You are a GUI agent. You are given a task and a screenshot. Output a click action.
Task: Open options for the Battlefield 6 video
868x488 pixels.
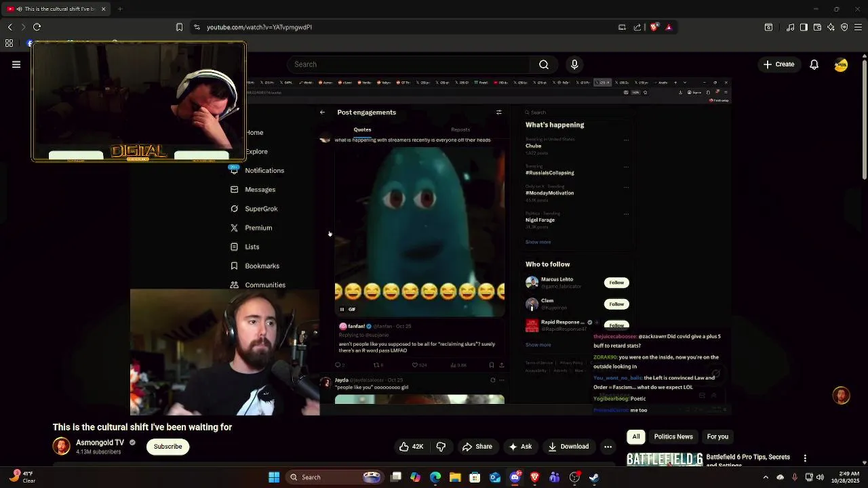[805, 459]
